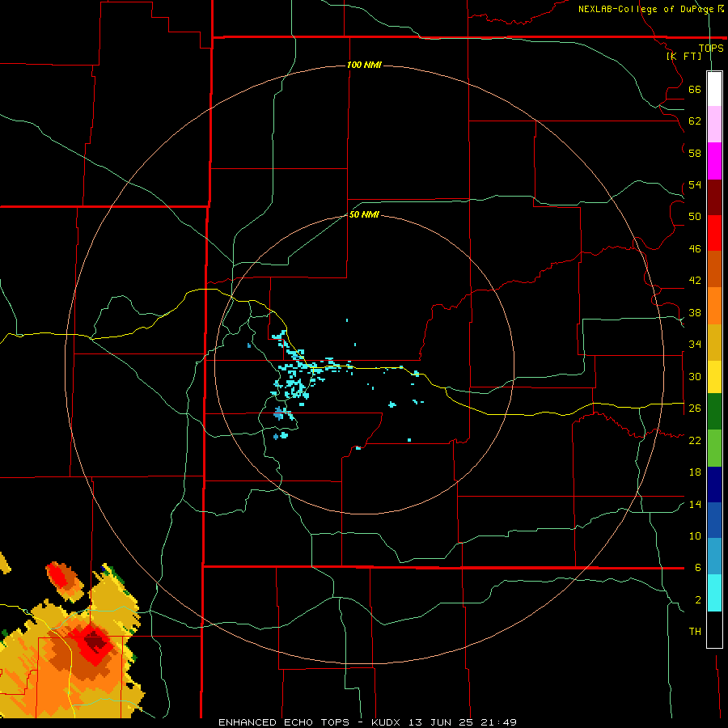Click the light blue 6 kft swatch
The height and width of the screenshot is (728, 728).
tap(714, 557)
